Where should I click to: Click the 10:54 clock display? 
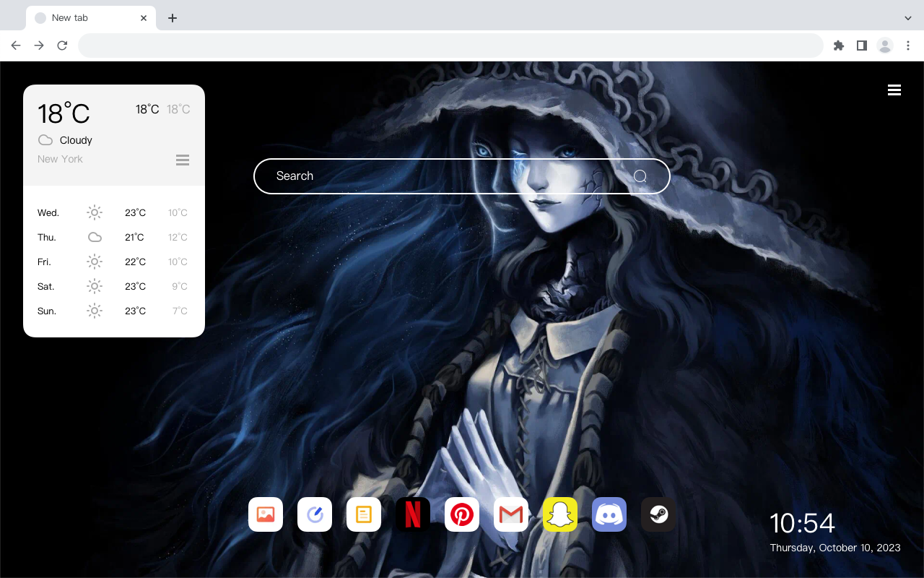[x=802, y=523]
